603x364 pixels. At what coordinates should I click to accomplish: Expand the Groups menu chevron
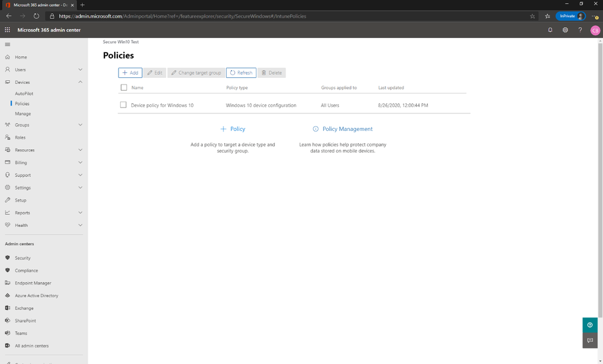point(80,125)
